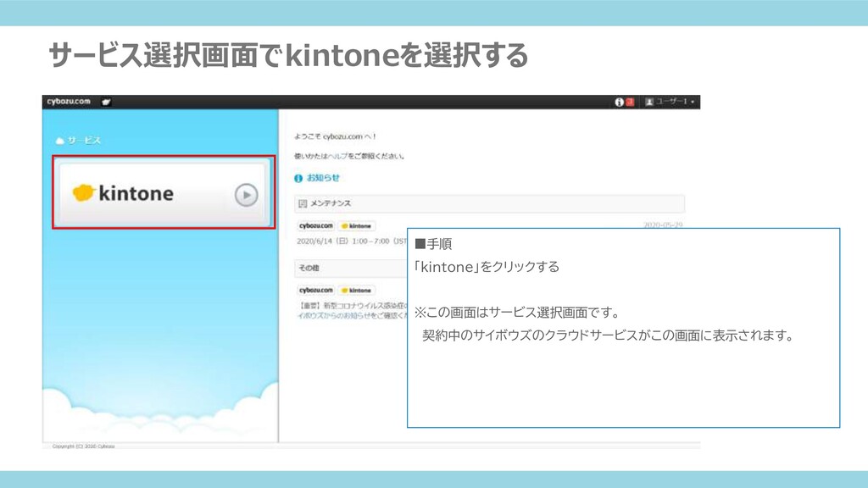
Task: Expand the ユーザー1 user menu
Action: tap(670, 102)
